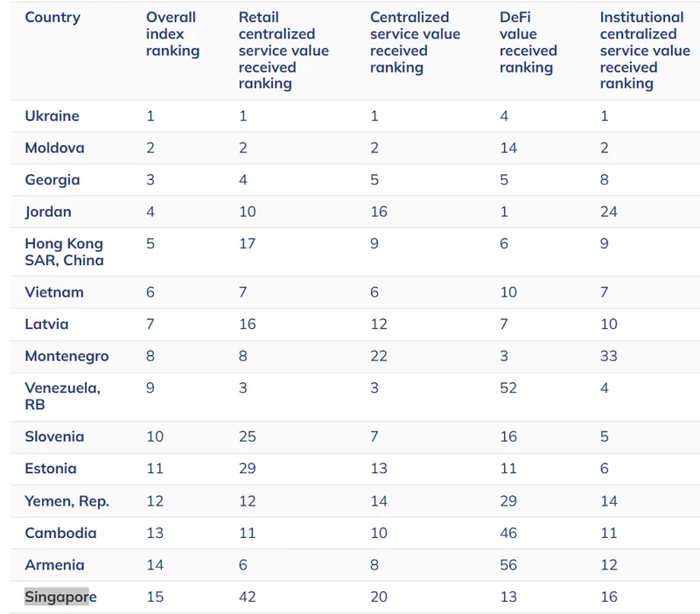Click the Overall index ranking header
This screenshot has height=614, width=700.
pyautogui.click(x=172, y=34)
